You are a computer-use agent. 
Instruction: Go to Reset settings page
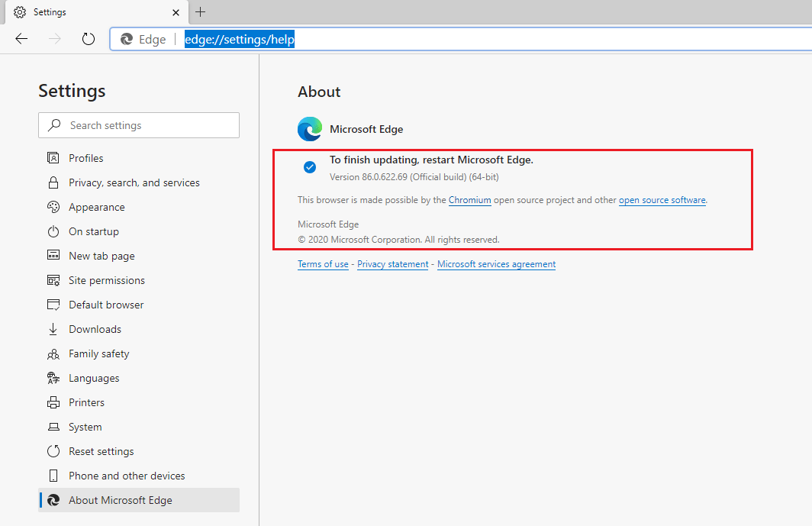pyautogui.click(x=101, y=451)
